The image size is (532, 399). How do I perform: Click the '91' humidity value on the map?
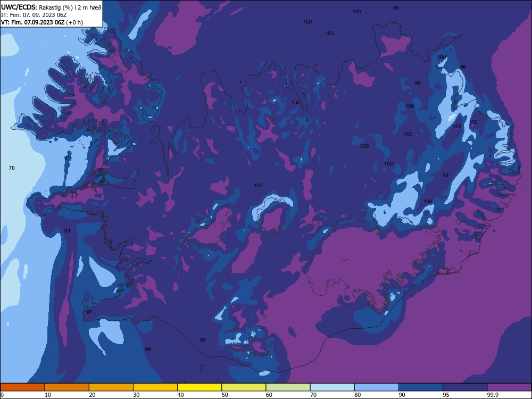[x=67, y=158]
